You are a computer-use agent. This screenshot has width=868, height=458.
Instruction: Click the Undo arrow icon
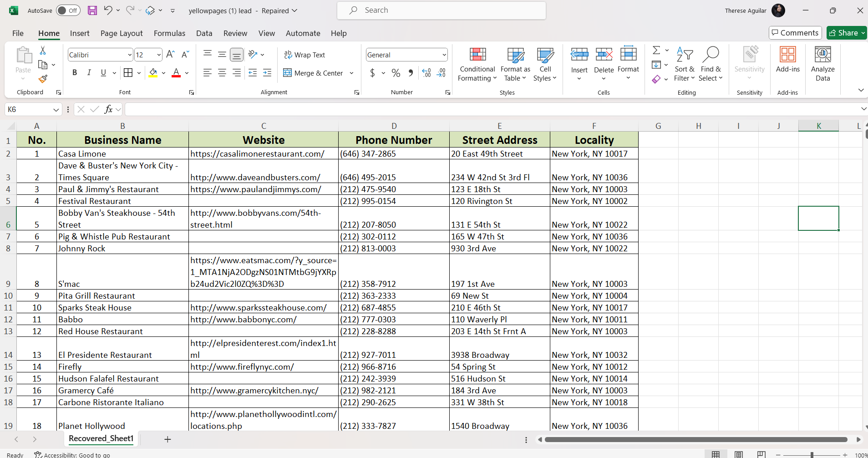(x=108, y=10)
